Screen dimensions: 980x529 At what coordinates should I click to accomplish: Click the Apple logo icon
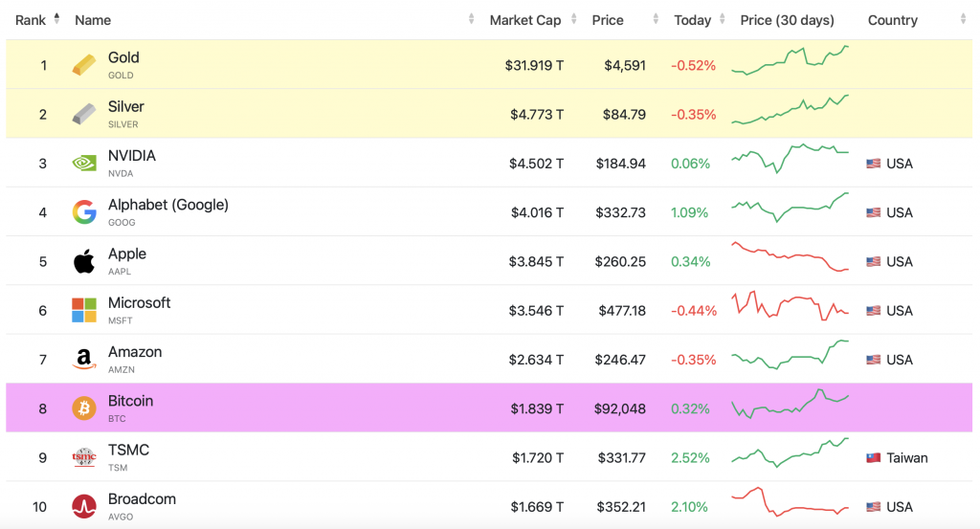click(84, 261)
